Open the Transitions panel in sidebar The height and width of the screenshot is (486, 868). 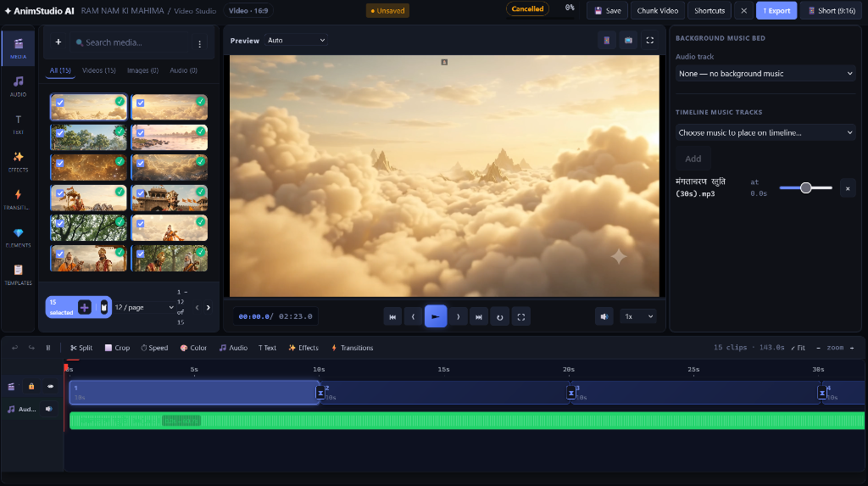pos(19,199)
